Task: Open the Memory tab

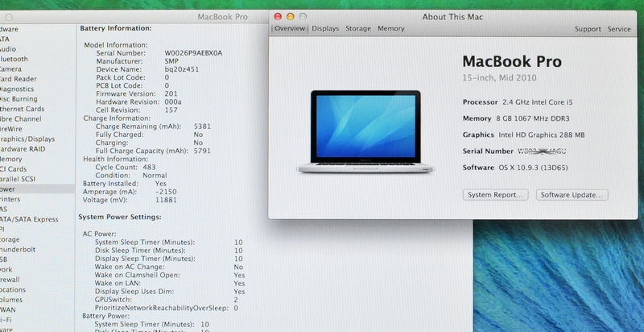Action: click(391, 29)
